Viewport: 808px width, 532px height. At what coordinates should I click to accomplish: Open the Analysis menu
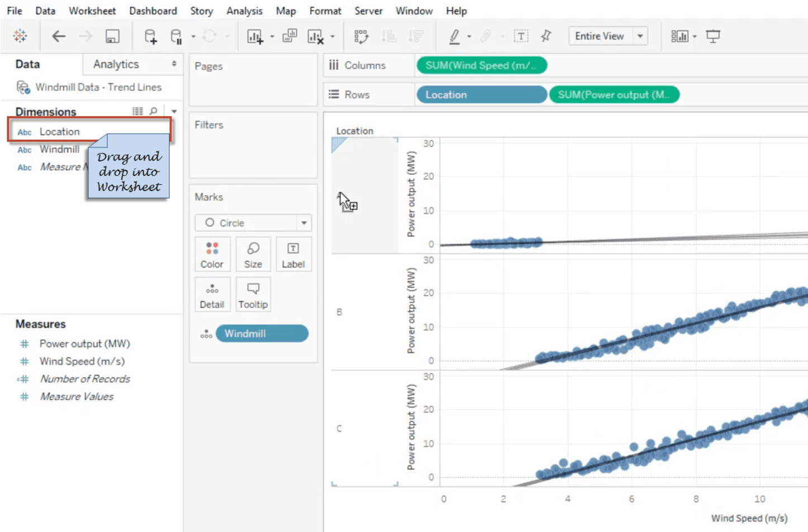pos(244,11)
